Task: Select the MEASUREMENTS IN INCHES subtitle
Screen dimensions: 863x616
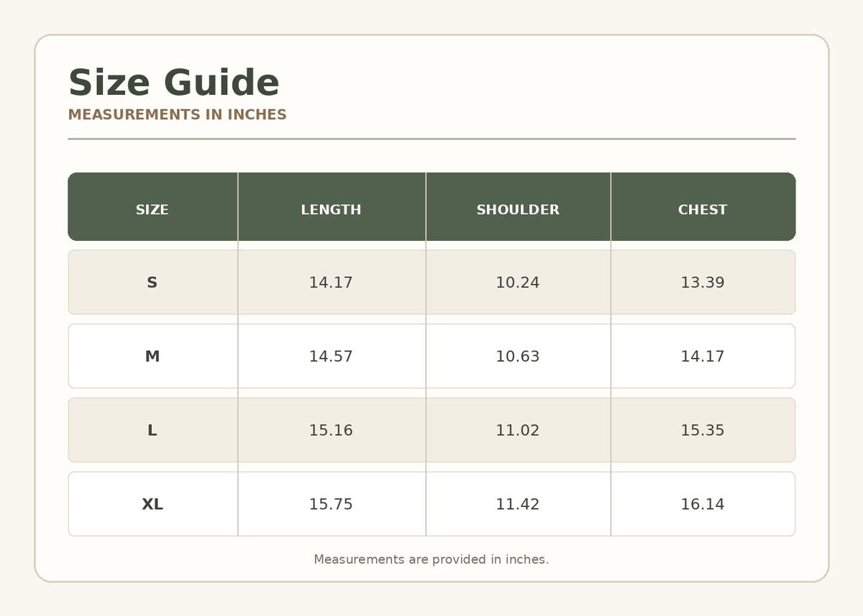Action: tap(177, 115)
